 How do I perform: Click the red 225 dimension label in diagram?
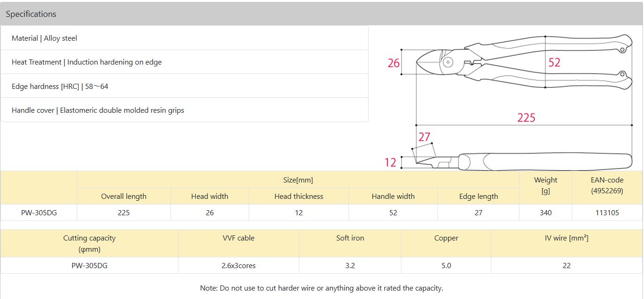pos(526,117)
